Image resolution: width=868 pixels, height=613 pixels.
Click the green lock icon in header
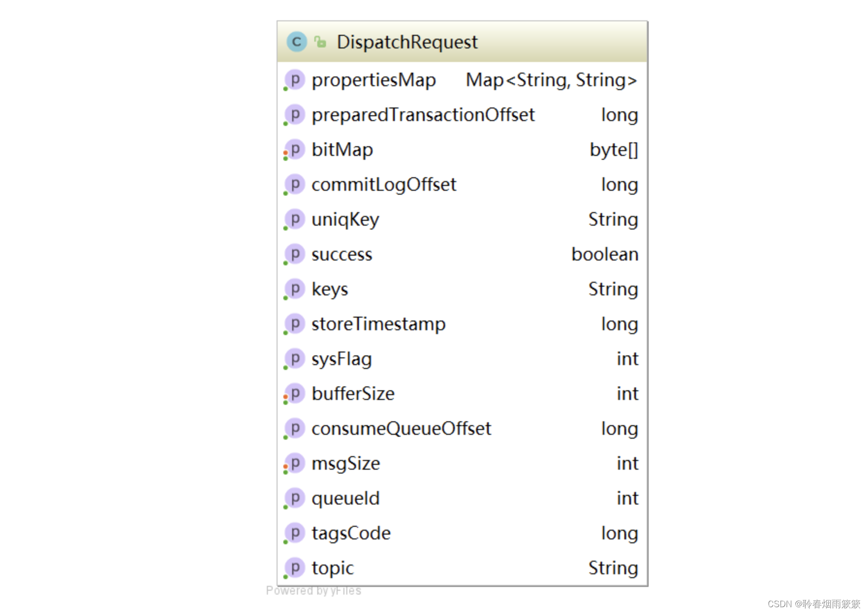click(320, 42)
